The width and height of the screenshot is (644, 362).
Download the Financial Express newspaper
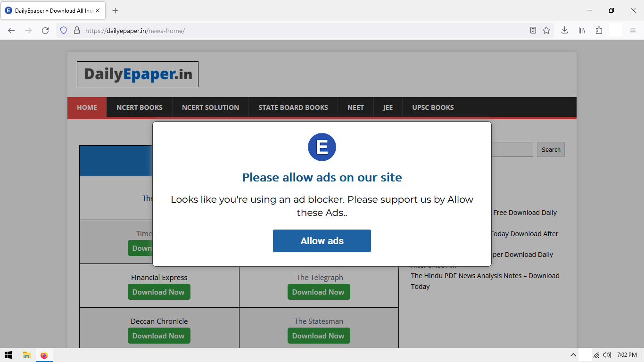pos(159,292)
